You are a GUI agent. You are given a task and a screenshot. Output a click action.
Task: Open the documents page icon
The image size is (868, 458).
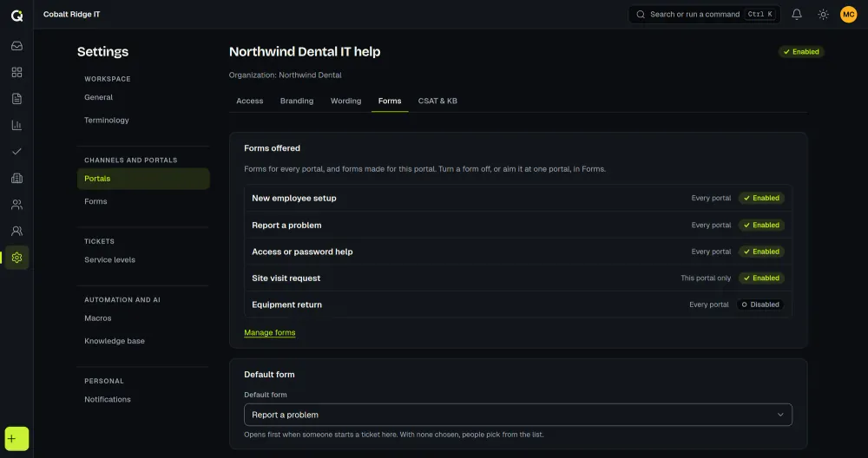(x=16, y=99)
